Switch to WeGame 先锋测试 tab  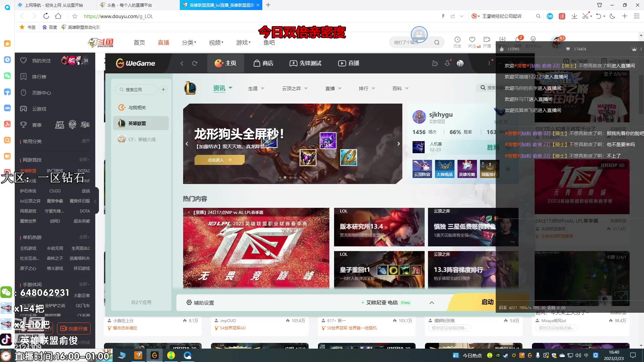pos(306,63)
